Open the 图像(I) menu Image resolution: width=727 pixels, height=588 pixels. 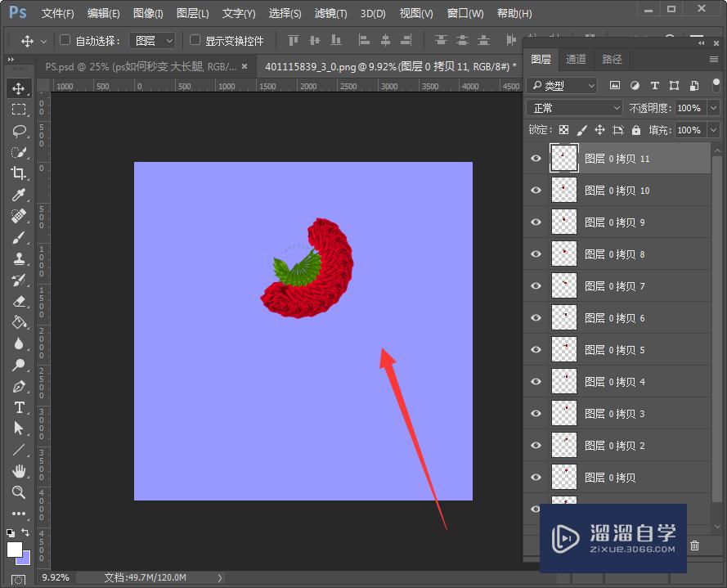[148, 13]
